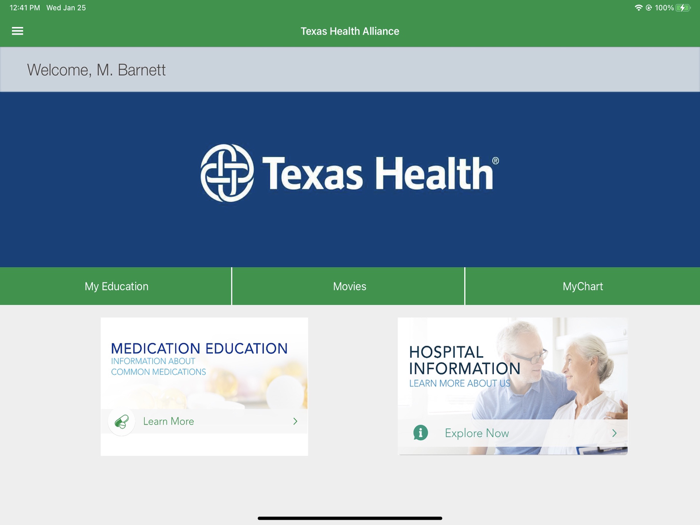The width and height of the screenshot is (700, 525).
Task: Tap the Welcome, M. Barnett greeting
Action: click(x=96, y=70)
